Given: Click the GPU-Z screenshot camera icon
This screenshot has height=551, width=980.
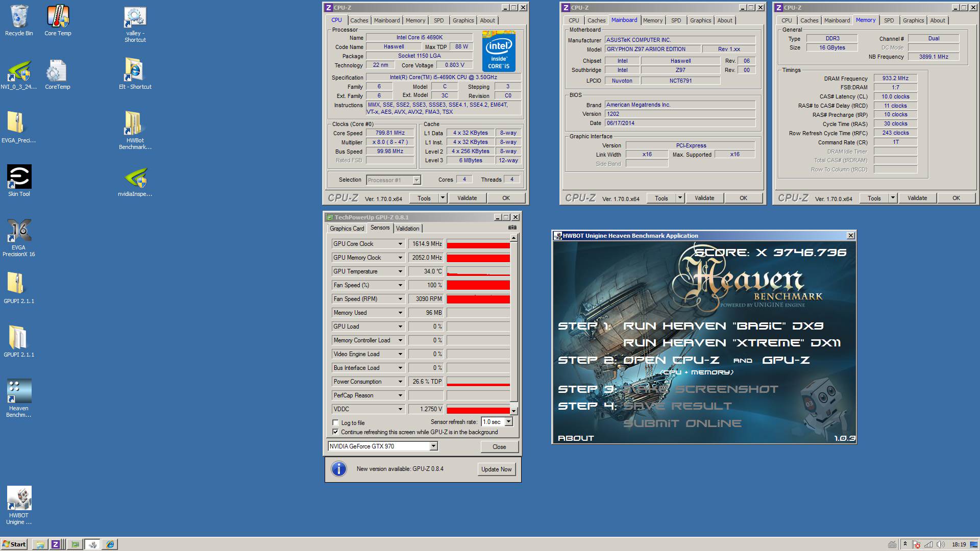Looking at the screenshot, I should tap(512, 228).
